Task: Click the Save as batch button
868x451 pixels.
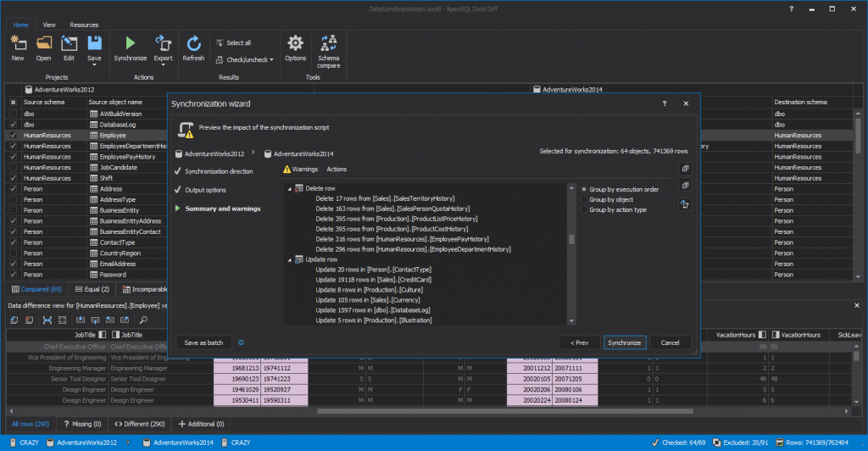Action: (x=204, y=342)
